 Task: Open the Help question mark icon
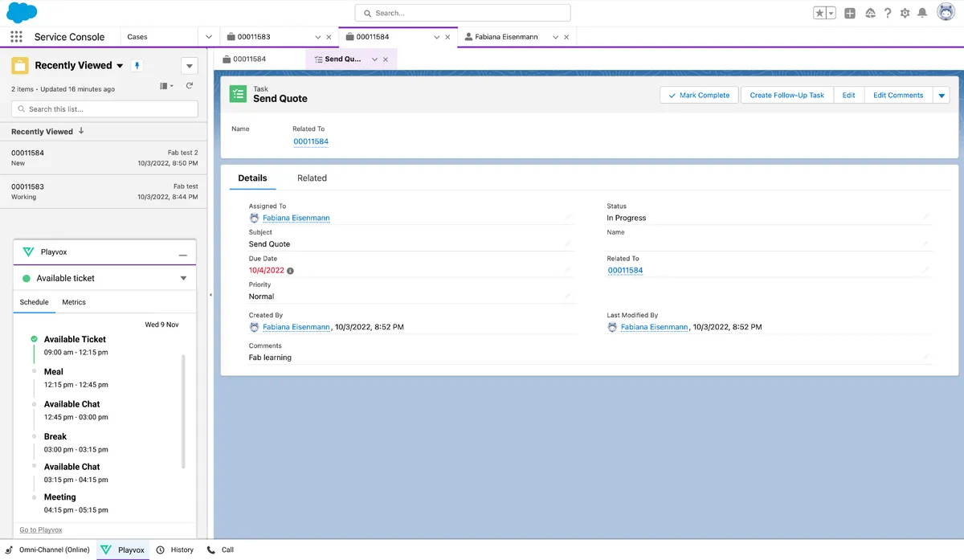click(x=888, y=13)
